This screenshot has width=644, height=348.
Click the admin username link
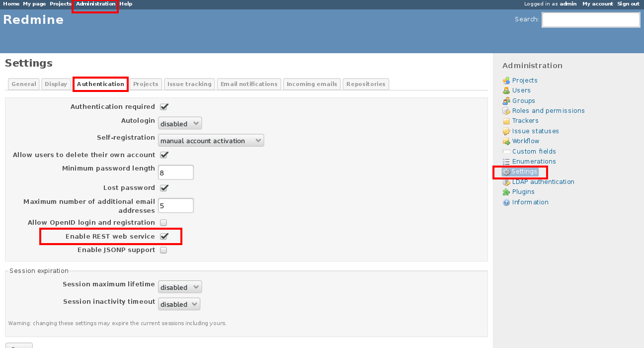[568, 4]
